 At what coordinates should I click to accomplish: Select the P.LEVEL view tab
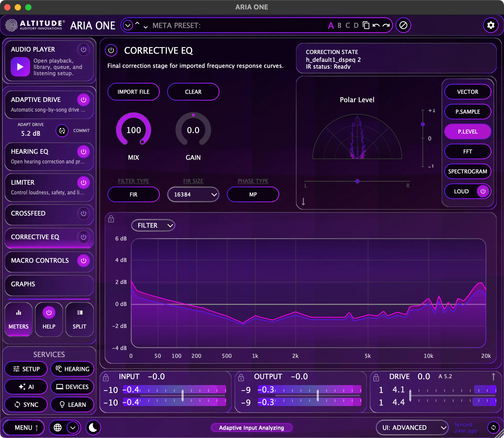[468, 132]
